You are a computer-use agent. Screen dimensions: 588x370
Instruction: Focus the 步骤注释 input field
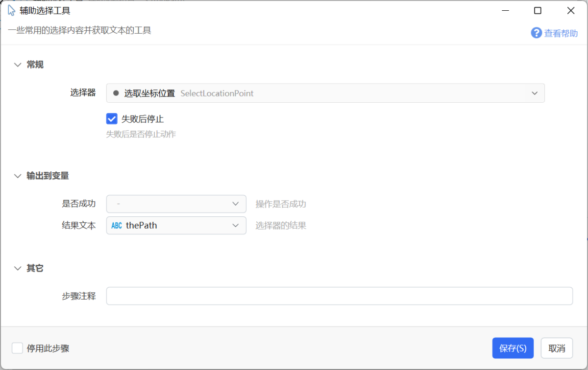click(x=340, y=296)
